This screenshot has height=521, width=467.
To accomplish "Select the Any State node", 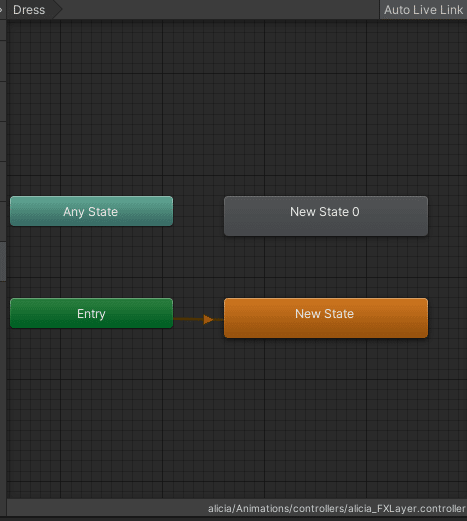I will 91,211.
